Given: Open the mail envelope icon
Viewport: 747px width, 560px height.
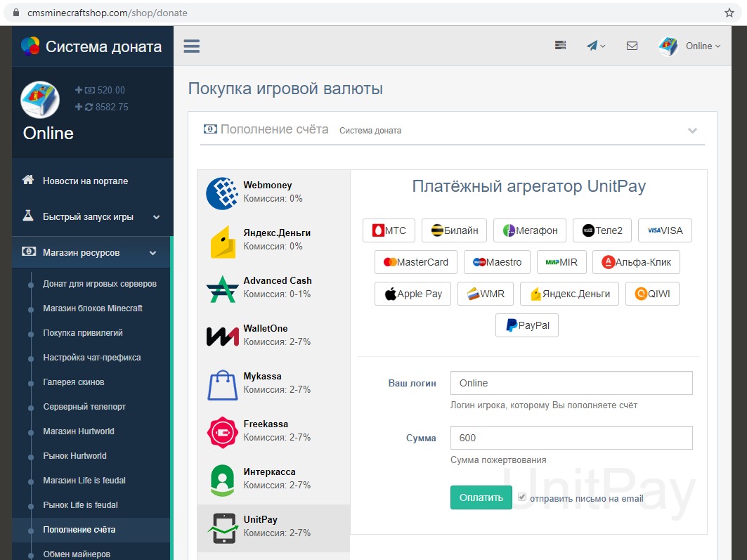Looking at the screenshot, I should pyautogui.click(x=632, y=46).
